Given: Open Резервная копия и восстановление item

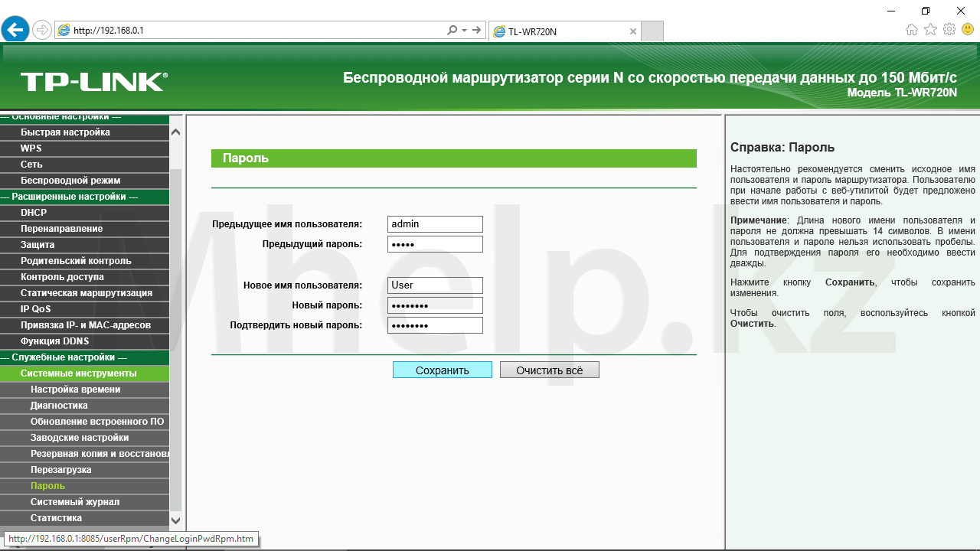Looking at the screenshot, I should click(84, 454).
